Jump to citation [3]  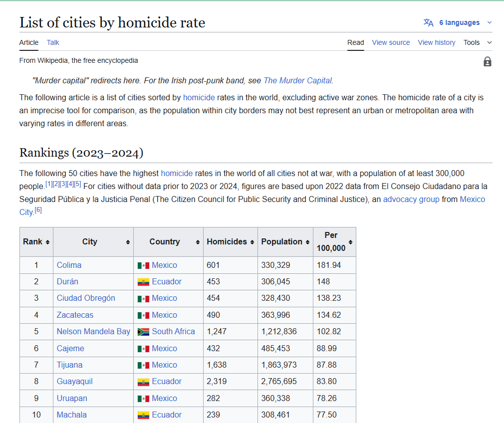coord(63,184)
